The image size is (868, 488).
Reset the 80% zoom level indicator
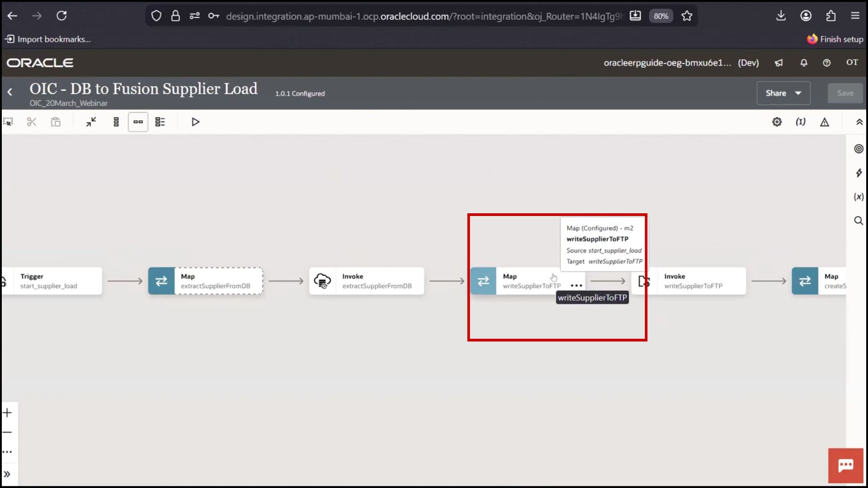pos(661,16)
